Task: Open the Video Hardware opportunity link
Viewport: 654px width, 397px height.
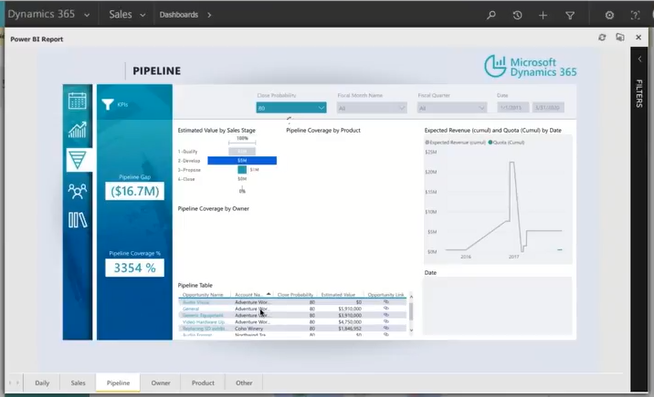Action: 204,322
